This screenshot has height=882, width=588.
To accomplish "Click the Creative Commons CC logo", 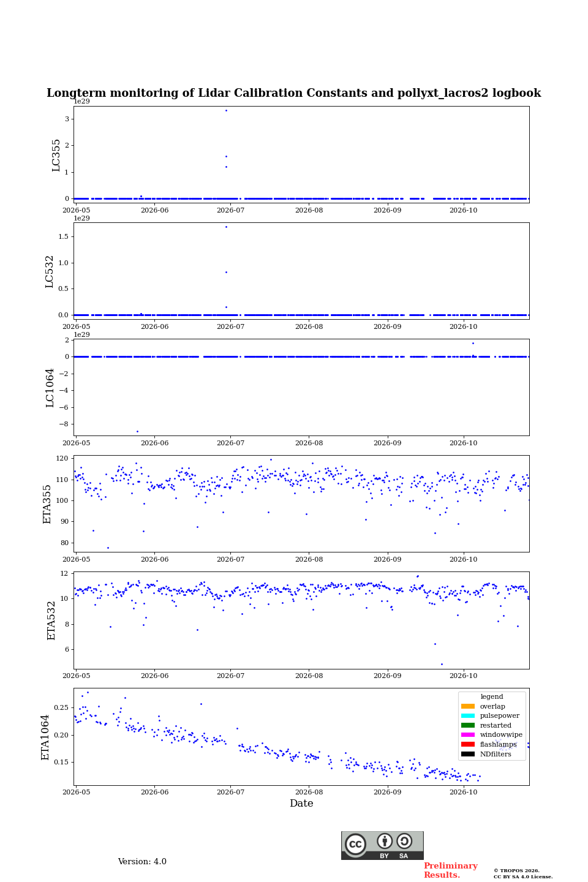I will [x=355, y=844].
